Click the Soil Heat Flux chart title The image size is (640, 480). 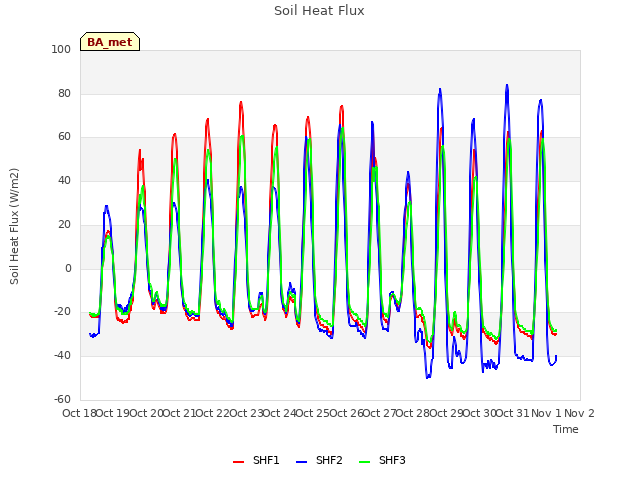click(x=319, y=11)
